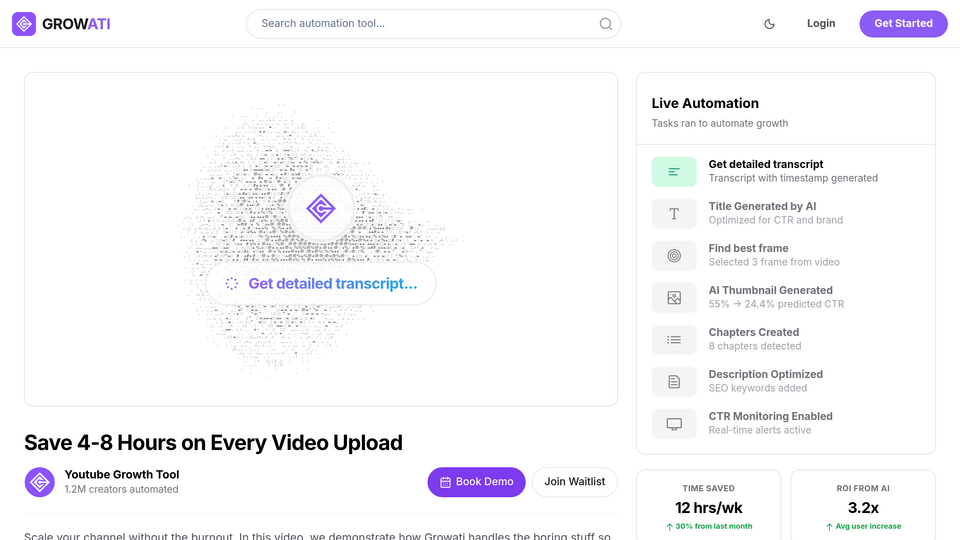Screen dimensions: 960x540
Task: Open the Find best frame task
Action: [x=786, y=255]
